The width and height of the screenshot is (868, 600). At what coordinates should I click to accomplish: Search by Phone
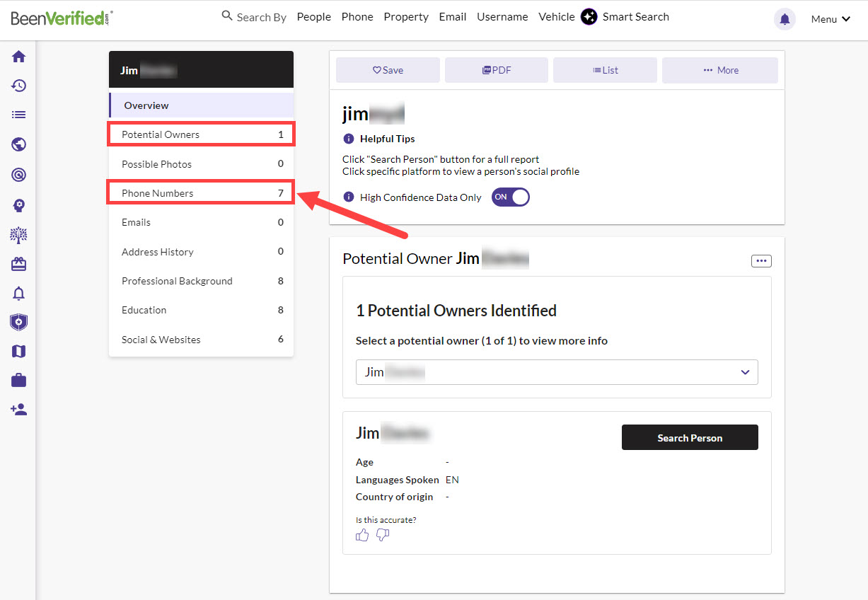pos(357,17)
